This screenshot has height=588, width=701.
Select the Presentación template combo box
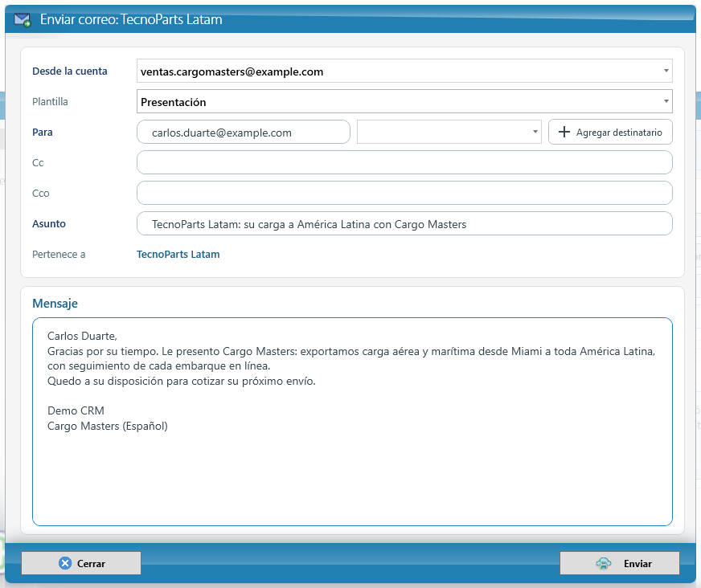(404, 101)
